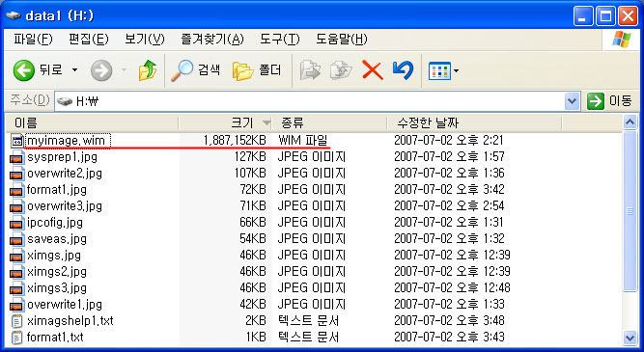The image size is (644, 352).
Task: Close the data1 (H:) window
Action: click(x=628, y=16)
